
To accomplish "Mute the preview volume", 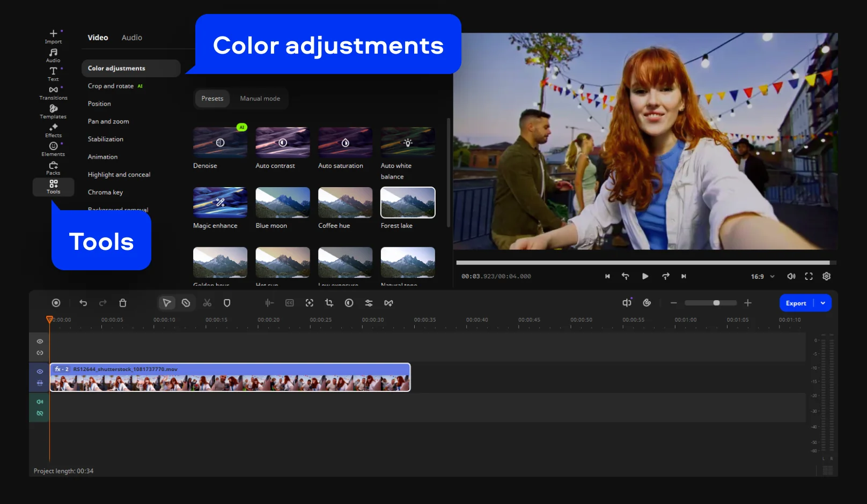I will tap(791, 276).
